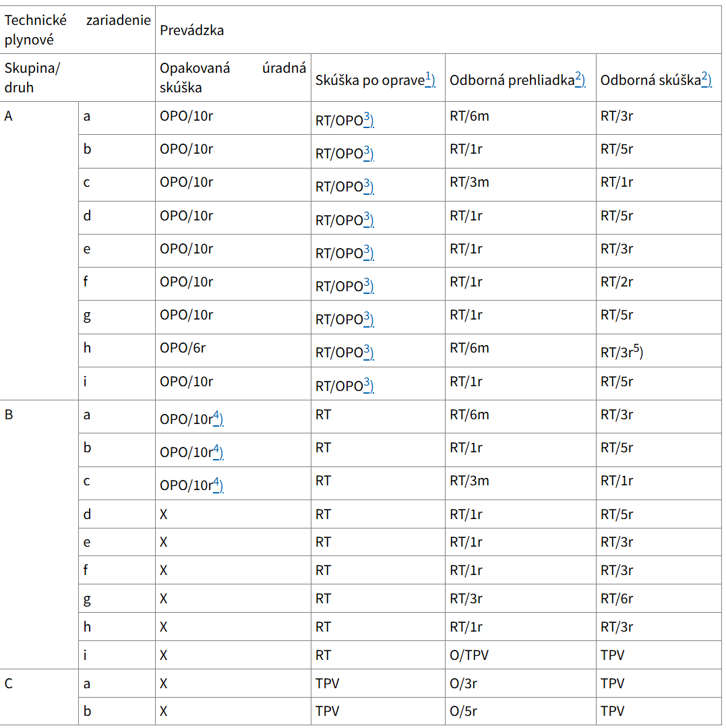Open footnote 4 link in group B row b
This screenshot has width=726, height=728.
218,451
